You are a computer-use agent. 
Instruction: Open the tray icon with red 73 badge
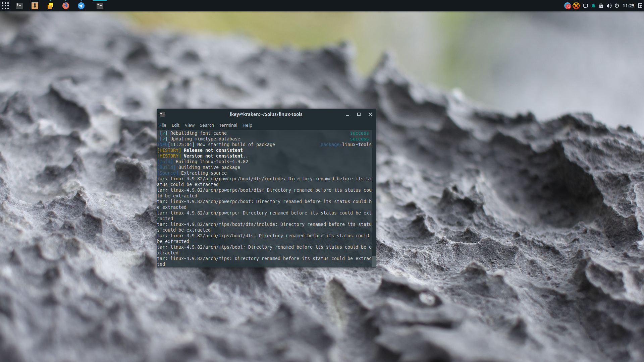point(568,6)
